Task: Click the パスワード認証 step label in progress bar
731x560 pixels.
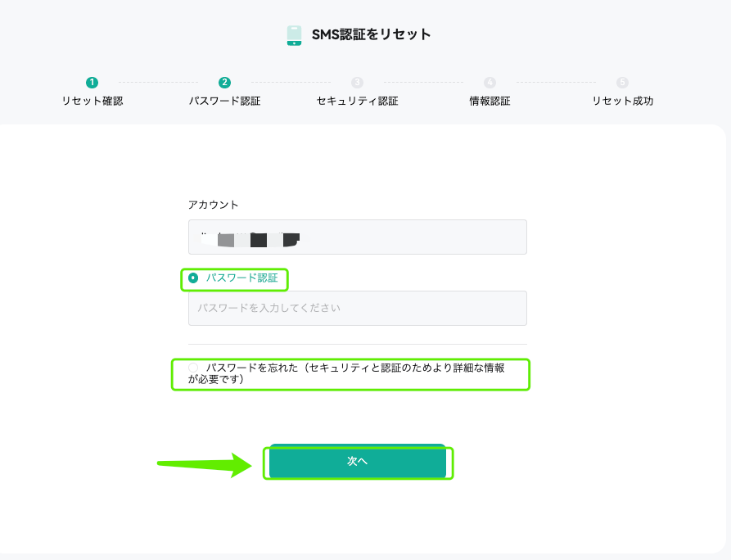Action: pyautogui.click(x=225, y=101)
